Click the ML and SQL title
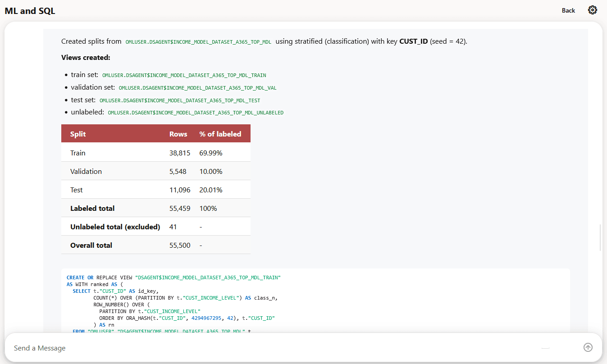This screenshot has width=607, height=364. 30,11
